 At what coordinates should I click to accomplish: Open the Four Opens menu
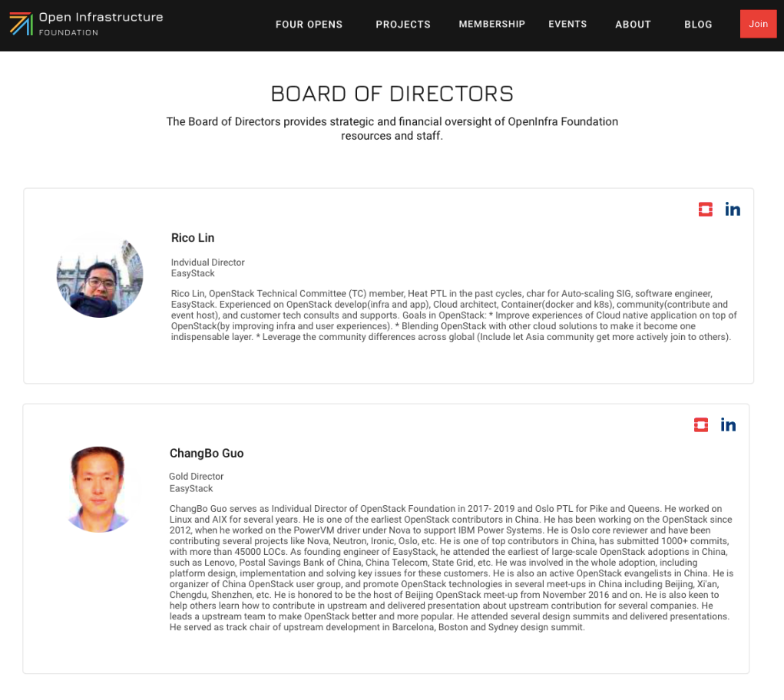(x=309, y=25)
